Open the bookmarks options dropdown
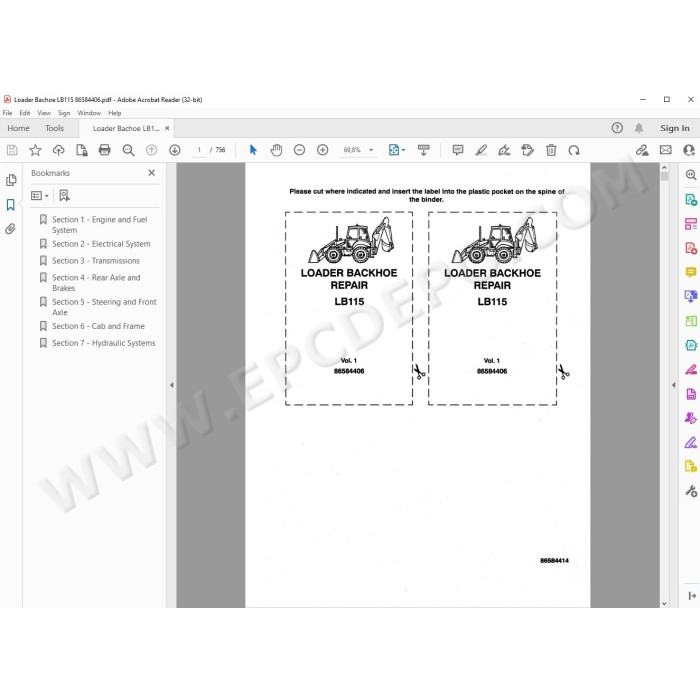Screen dimensions: 700x700 40,196
